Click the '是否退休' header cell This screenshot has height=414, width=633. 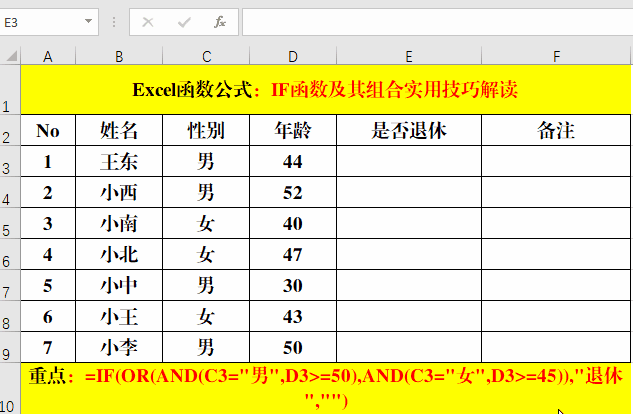(x=409, y=130)
